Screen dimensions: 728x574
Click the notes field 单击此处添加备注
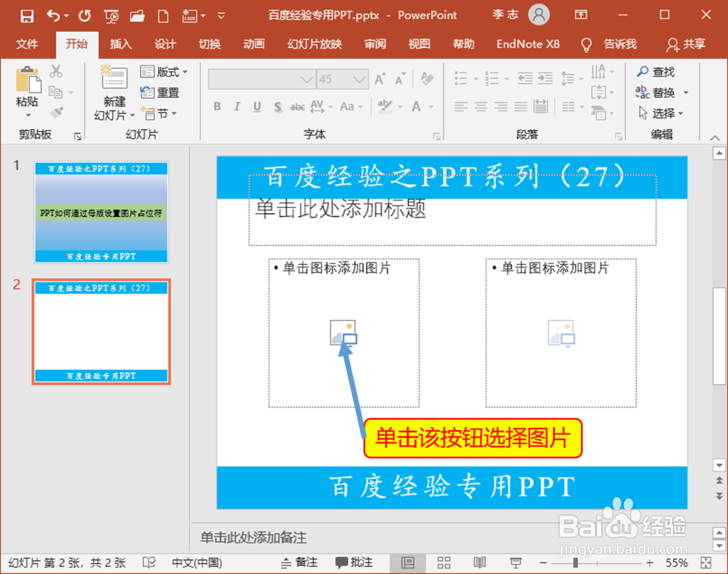coord(253,538)
